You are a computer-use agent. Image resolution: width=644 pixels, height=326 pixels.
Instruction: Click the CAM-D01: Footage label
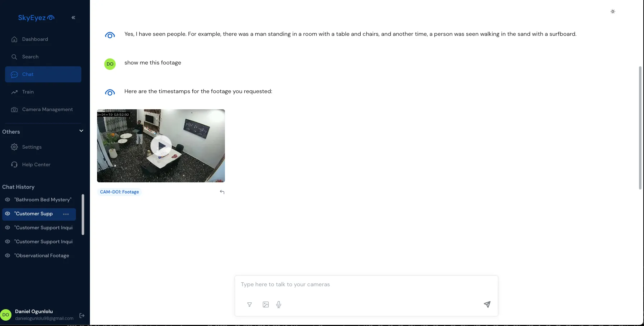pyautogui.click(x=119, y=192)
